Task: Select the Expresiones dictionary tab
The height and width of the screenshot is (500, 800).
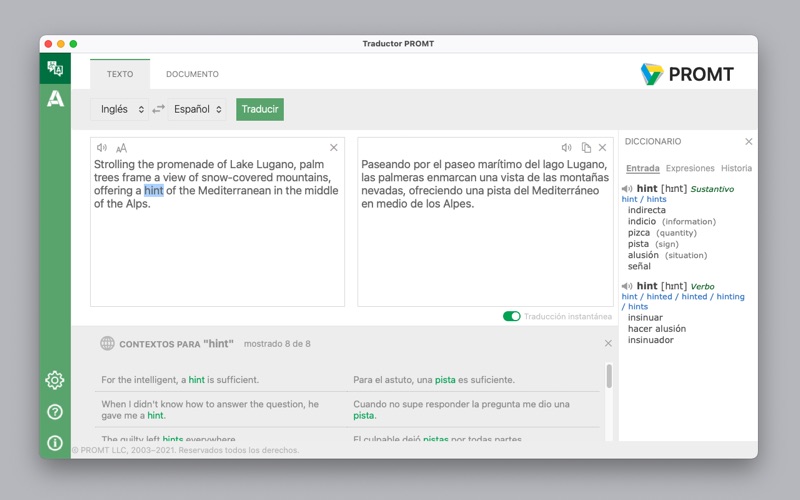Action: tap(690, 168)
